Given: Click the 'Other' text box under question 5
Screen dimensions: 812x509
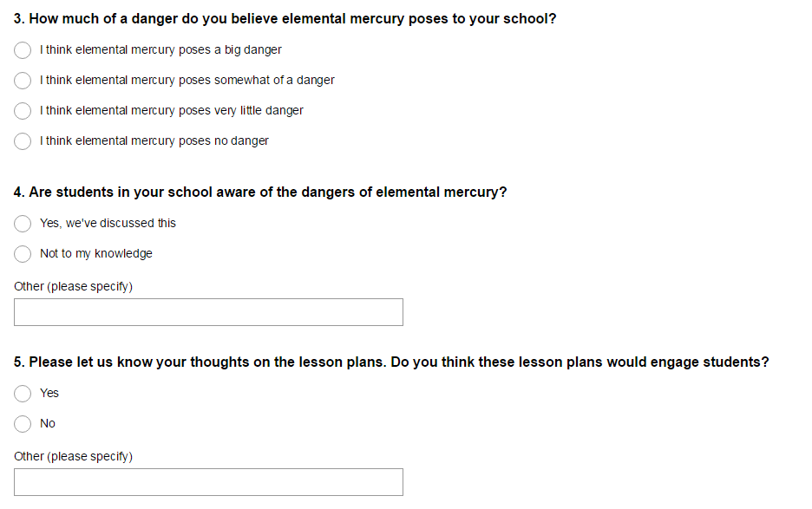Looking at the screenshot, I should pyautogui.click(x=208, y=482).
